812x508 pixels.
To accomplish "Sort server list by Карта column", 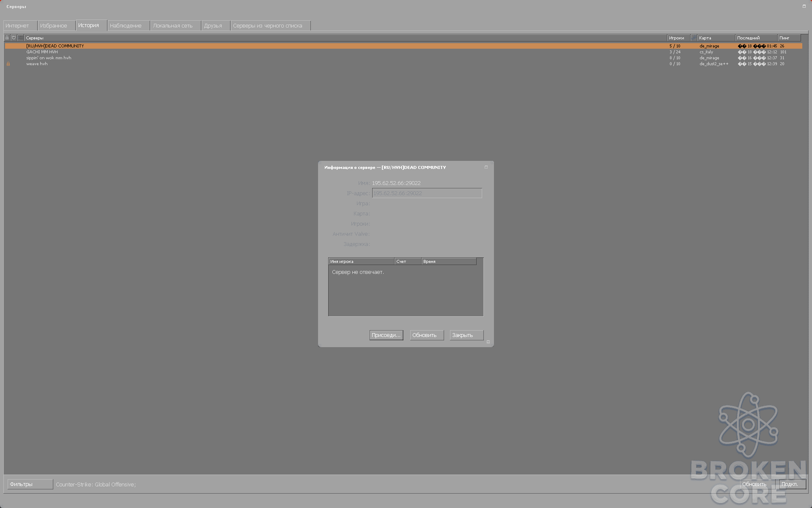I will pyautogui.click(x=716, y=38).
